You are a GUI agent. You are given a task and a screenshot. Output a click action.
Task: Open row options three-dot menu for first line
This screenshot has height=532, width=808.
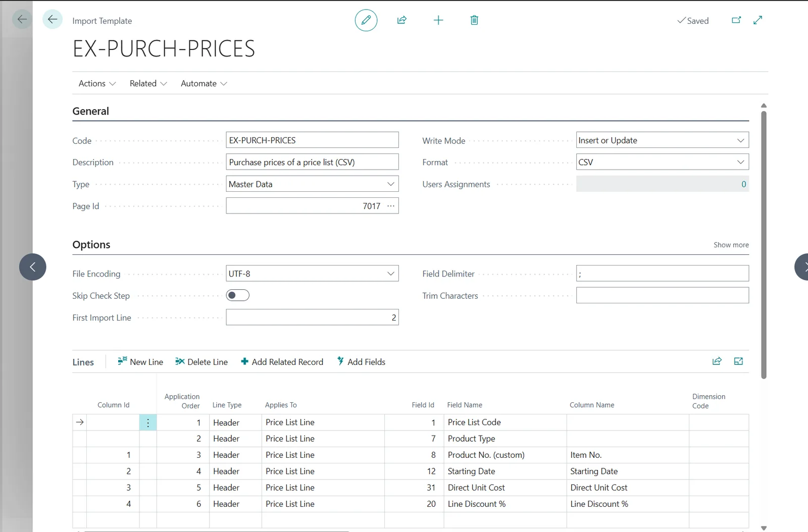(148, 422)
